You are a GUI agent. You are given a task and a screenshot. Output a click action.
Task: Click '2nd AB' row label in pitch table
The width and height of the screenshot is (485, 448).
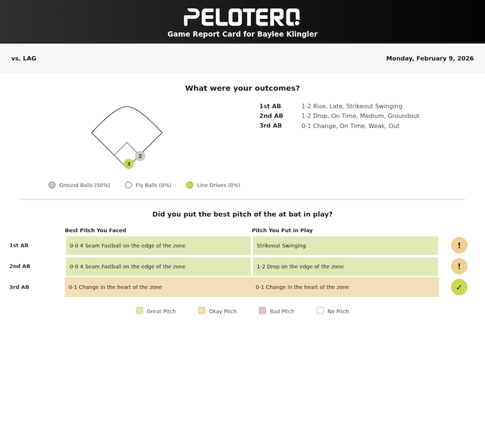tap(20, 266)
